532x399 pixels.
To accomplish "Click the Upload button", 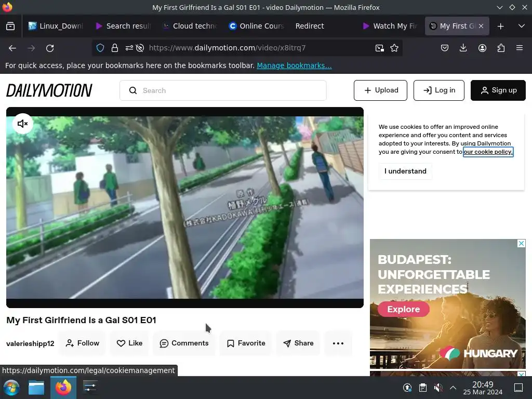I will pos(380,90).
